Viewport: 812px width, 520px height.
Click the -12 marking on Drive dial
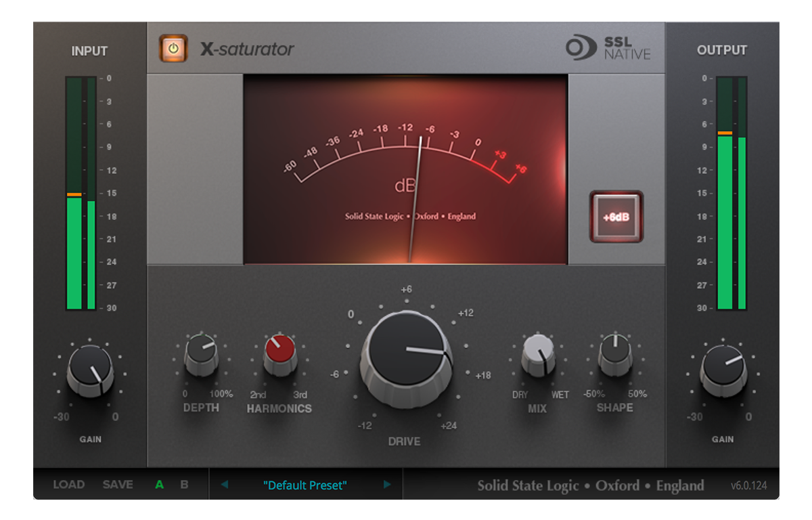(x=365, y=426)
